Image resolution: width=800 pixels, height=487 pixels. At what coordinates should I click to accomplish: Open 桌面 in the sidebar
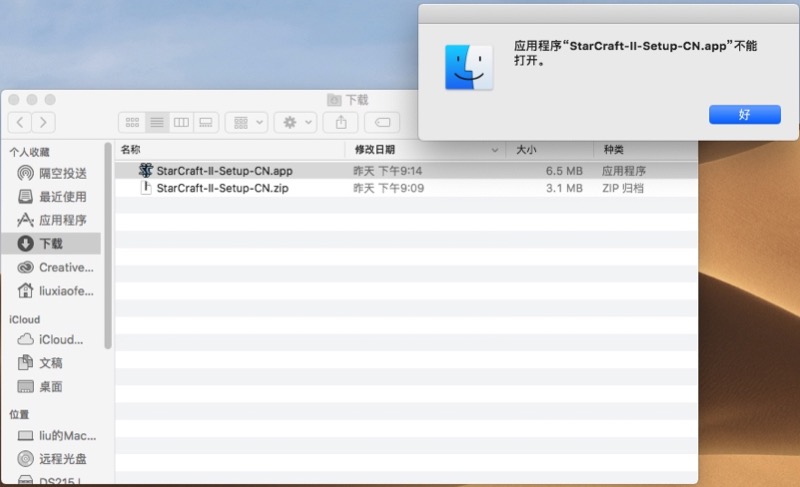pos(52,387)
